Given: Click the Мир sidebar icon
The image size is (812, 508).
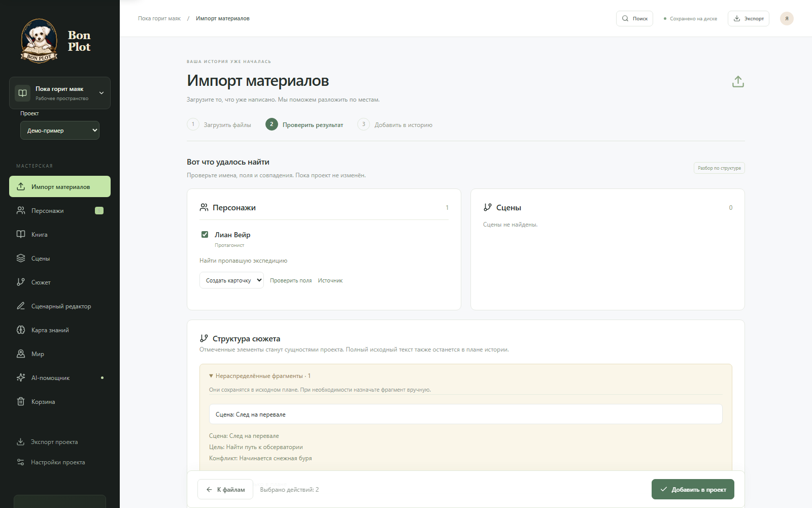Looking at the screenshot, I should pyautogui.click(x=21, y=354).
